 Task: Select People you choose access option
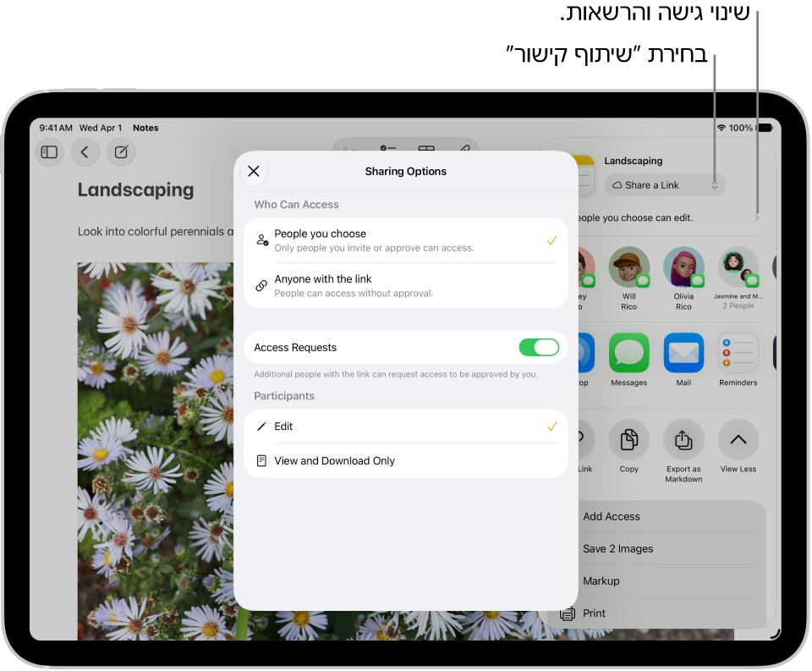405,240
